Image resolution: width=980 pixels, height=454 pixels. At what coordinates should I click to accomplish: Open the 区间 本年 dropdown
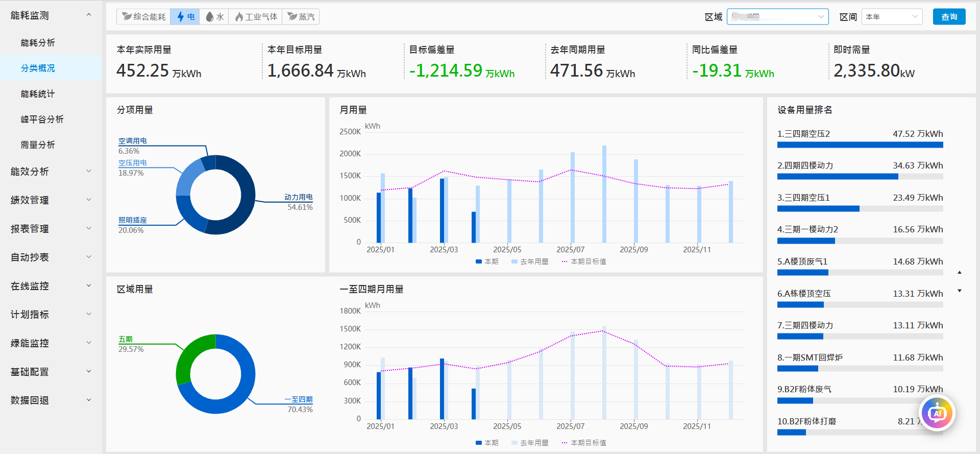tap(892, 17)
